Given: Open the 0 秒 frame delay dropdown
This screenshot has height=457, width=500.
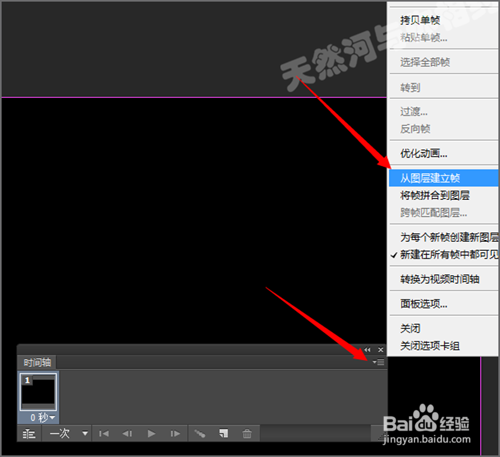Looking at the screenshot, I should pos(42,417).
